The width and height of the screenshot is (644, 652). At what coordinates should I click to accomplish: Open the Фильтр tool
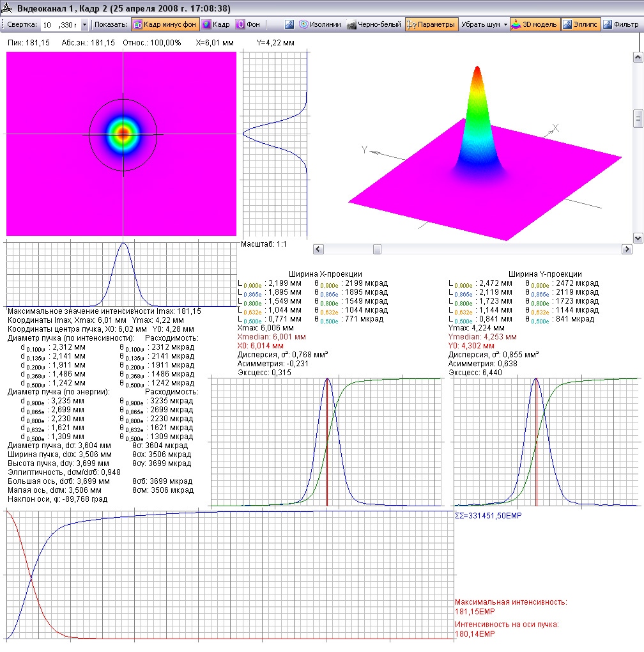click(621, 24)
